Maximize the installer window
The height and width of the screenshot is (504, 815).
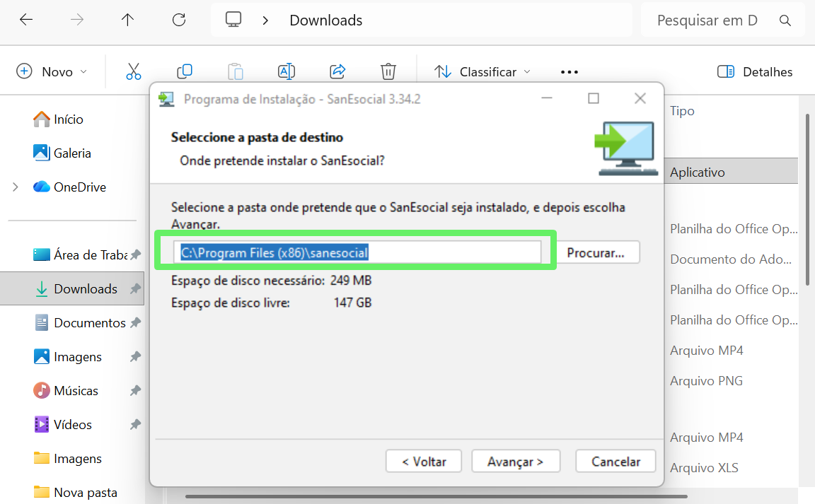click(x=594, y=98)
